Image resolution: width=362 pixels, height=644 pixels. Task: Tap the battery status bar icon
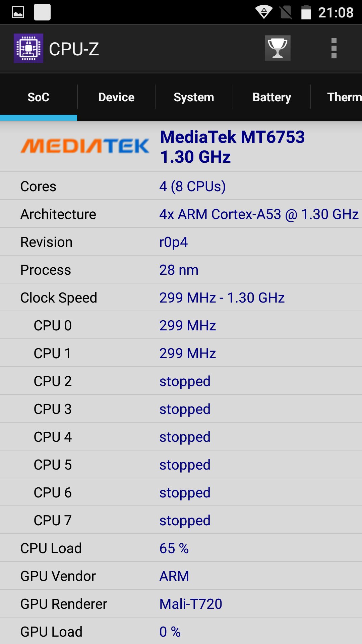tap(306, 12)
